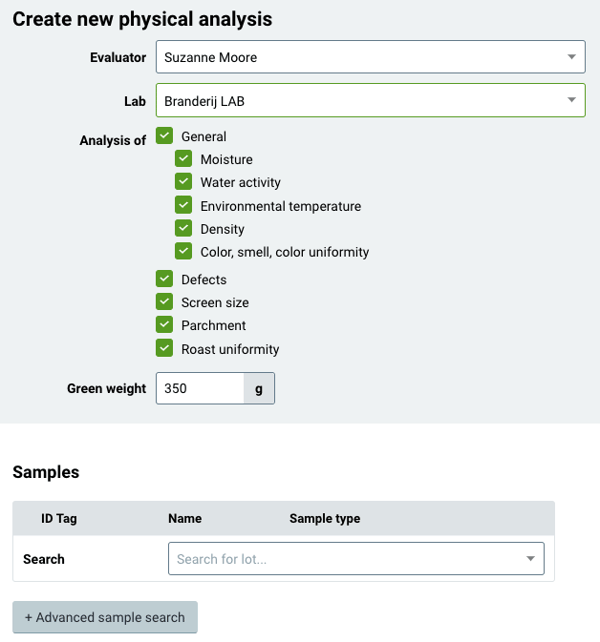This screenshot has height=642, width=600.
Task: Click the caret arrow in Evaluator field
Action: click(x=571, y=57)
